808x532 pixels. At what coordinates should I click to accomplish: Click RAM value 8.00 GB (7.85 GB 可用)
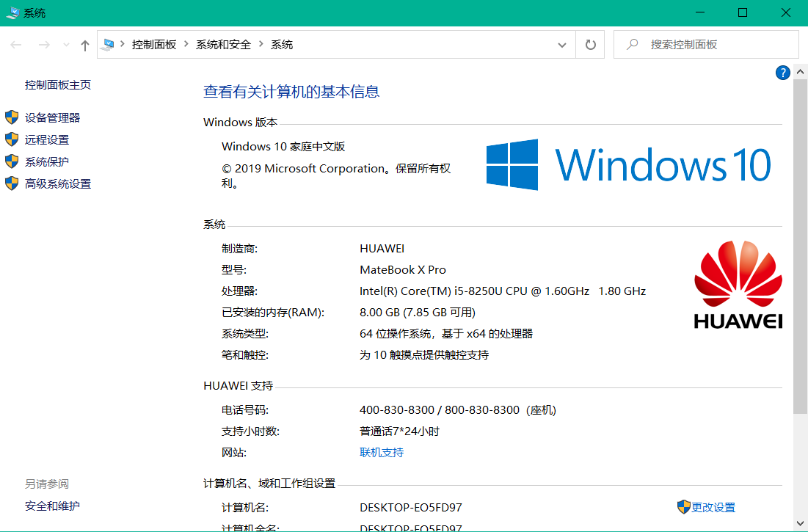tap(418, 312)
